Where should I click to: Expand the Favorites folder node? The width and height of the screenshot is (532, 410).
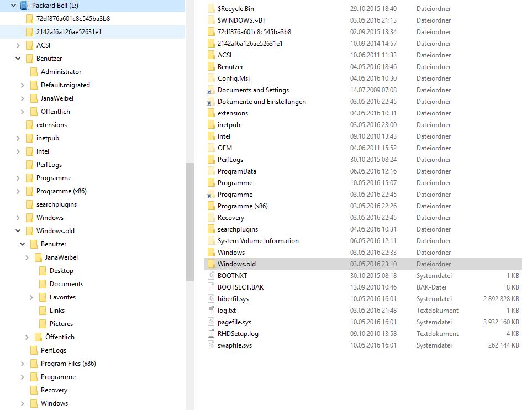31,297
